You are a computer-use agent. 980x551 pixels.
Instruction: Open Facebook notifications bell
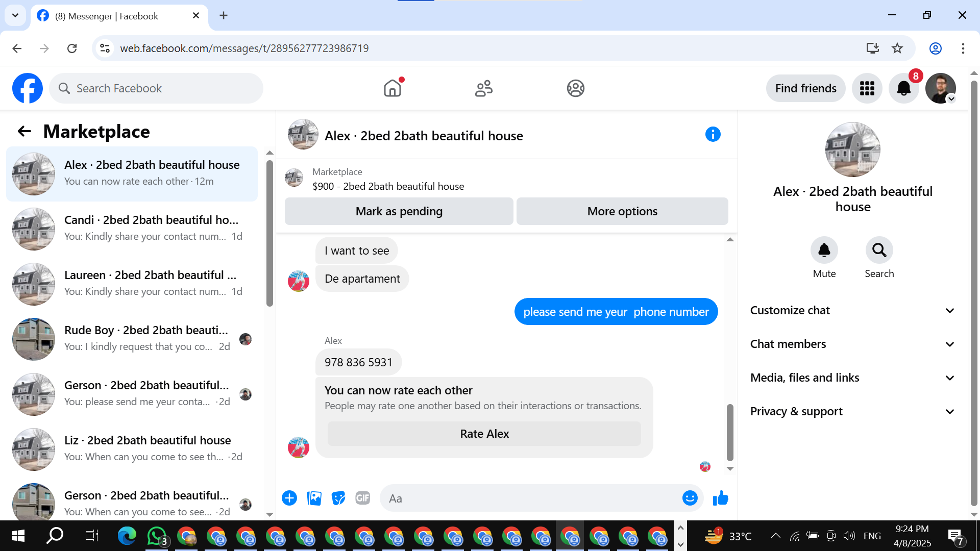pyautogui.click(x=903, y=88)
